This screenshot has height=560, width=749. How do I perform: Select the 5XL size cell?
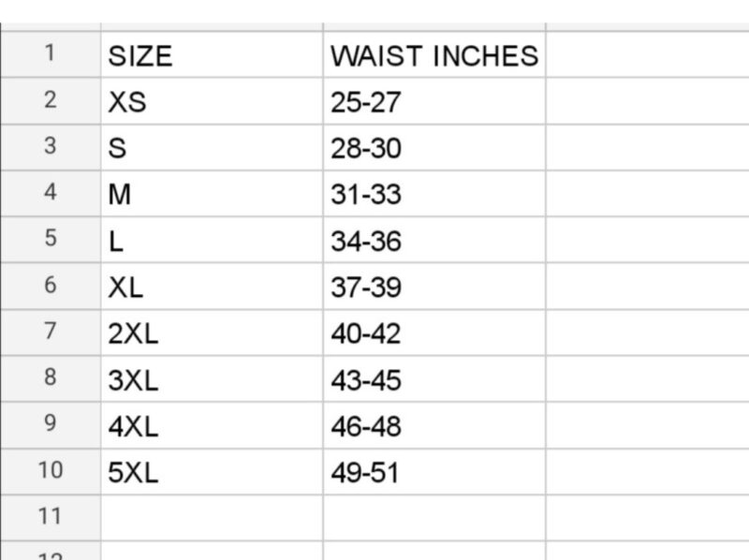click(211, 472)
